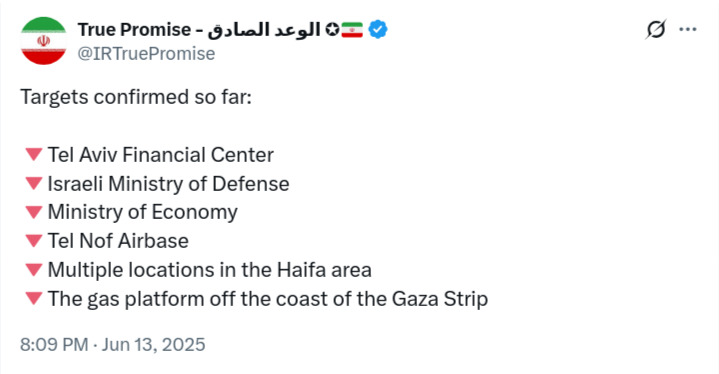Open the Iranian flag profile avatar
Viewport: 719px width, 374px height.
[x=44, y=41]
